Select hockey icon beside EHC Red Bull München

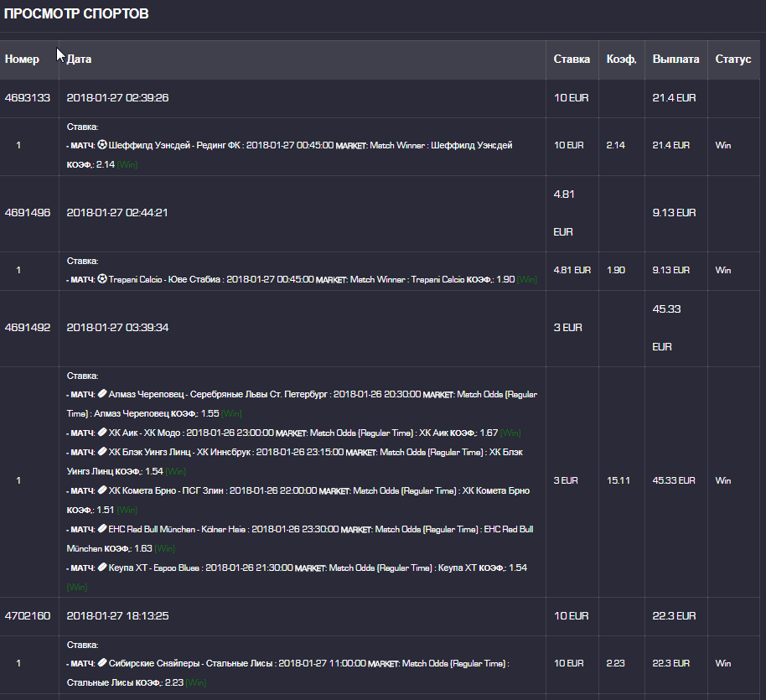(102, 529)
